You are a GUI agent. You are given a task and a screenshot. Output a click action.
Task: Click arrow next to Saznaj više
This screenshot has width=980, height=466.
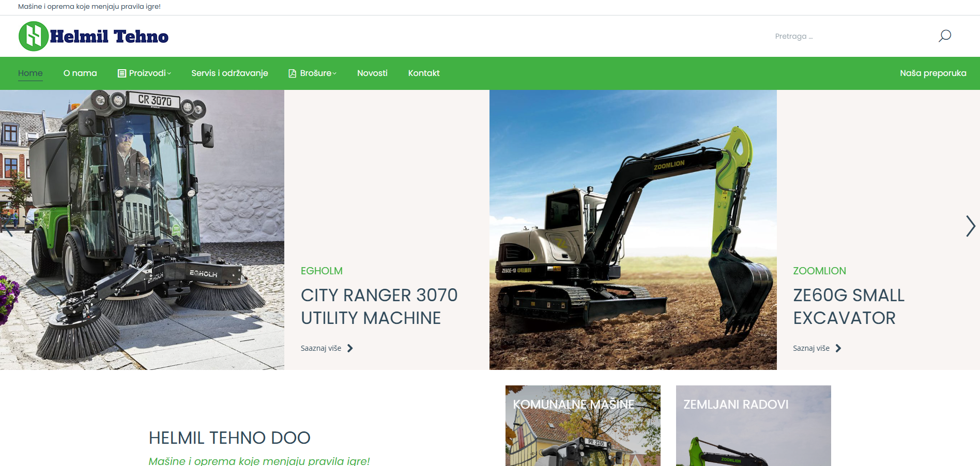[838, 348]
